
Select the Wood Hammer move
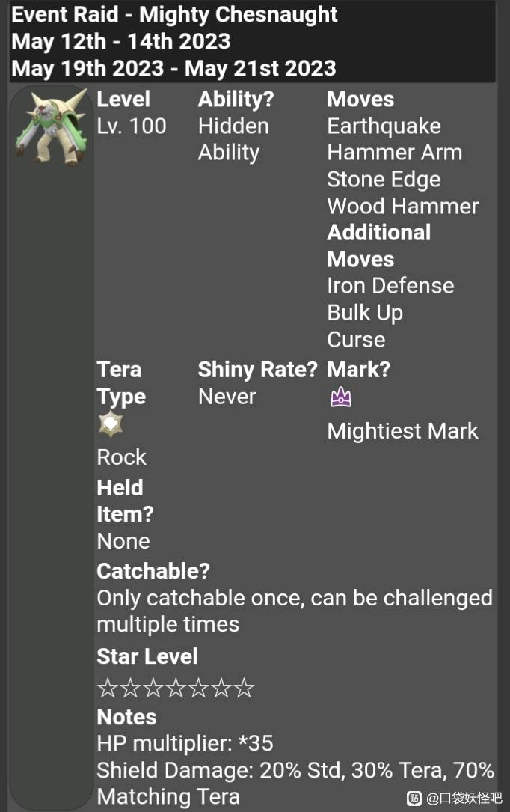coord(403,206)
